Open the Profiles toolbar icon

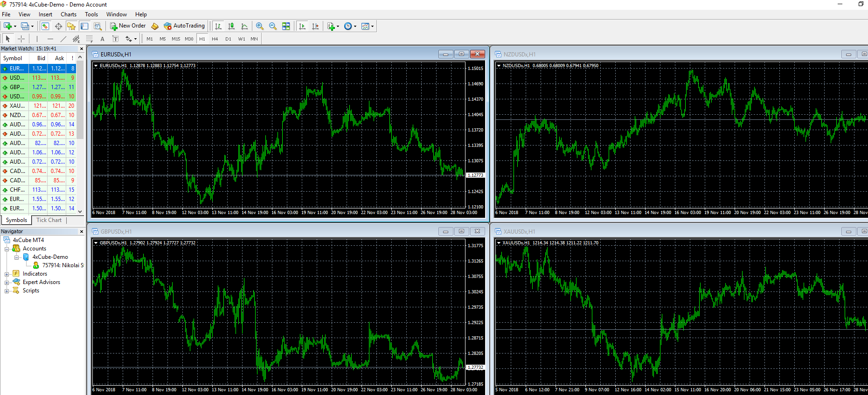(x=25, y=26)
